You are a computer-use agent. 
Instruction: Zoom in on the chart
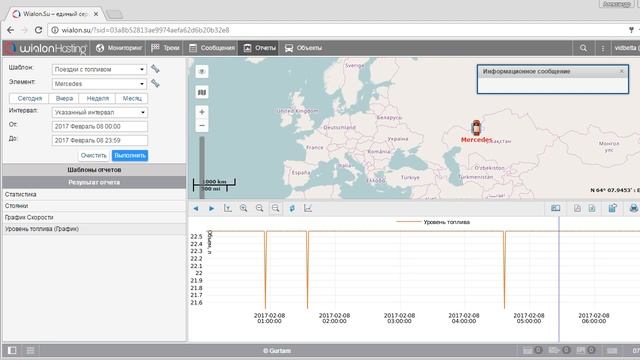(244, 209)
